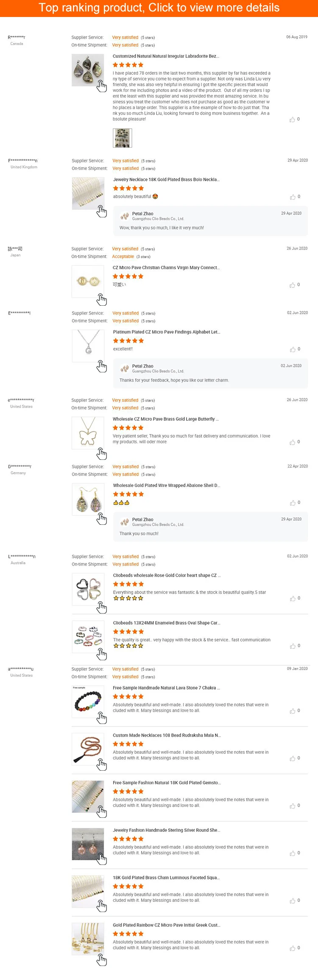Thumbs-up the Rudraksha Mala necklace review
318x980 pixels.
tap(292, 758)
